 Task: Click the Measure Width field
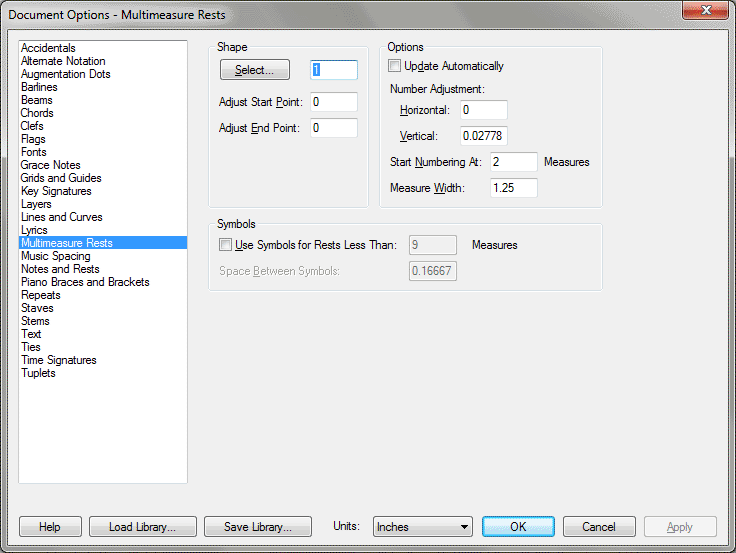[514, 188]
